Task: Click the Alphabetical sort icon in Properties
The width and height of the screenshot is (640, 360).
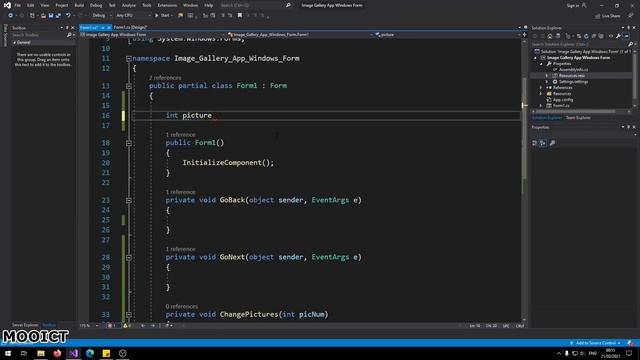Action: [543, 143]
